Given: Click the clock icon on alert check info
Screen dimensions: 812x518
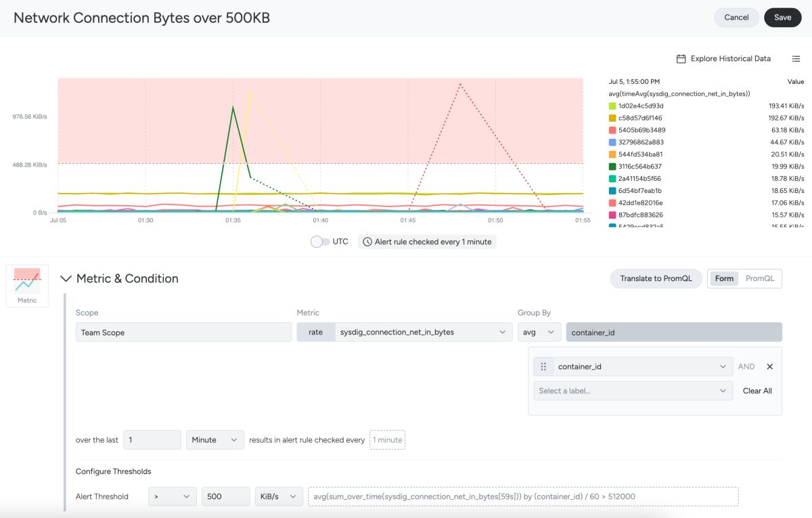Looking at the screenshot, I should [x=367, y=242].
